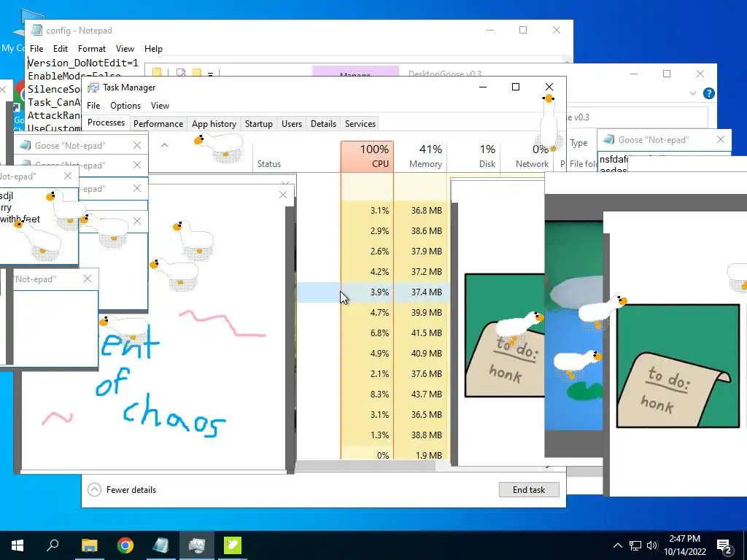Screen dimensions: 747x560
Task: Open Format menu in config Notepad
Action: tap(92, 49)
